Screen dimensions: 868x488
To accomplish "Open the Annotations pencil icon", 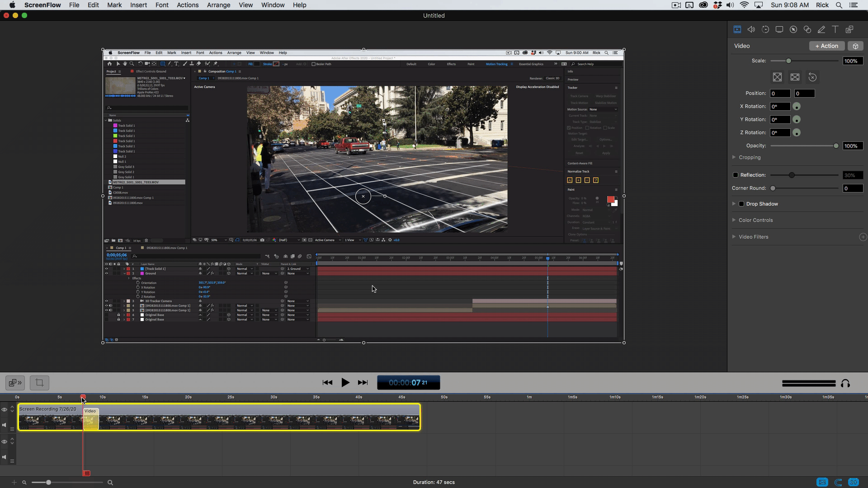I will (821, 29).
